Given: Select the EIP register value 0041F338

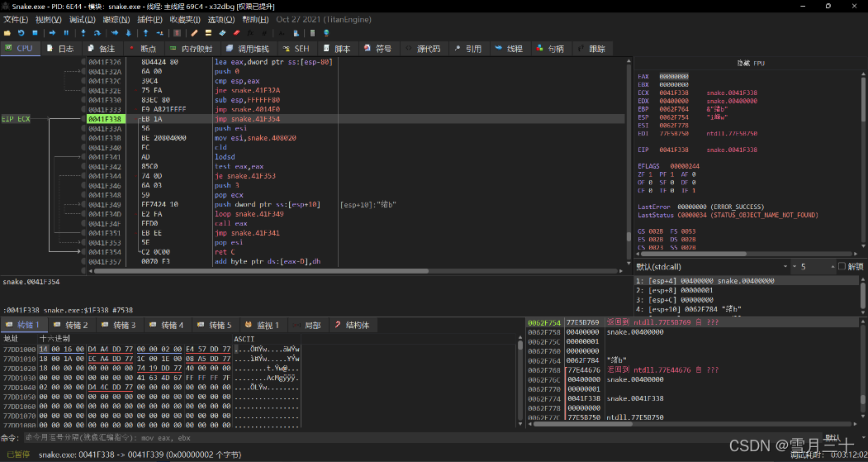Looking at the screenshot, I should coord(674,150).
